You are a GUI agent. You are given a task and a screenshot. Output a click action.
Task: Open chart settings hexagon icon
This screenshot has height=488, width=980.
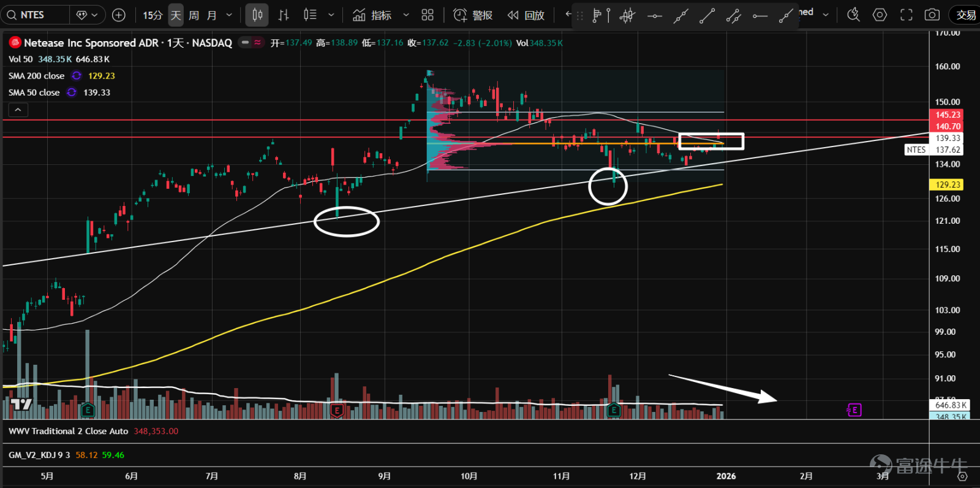880,15
